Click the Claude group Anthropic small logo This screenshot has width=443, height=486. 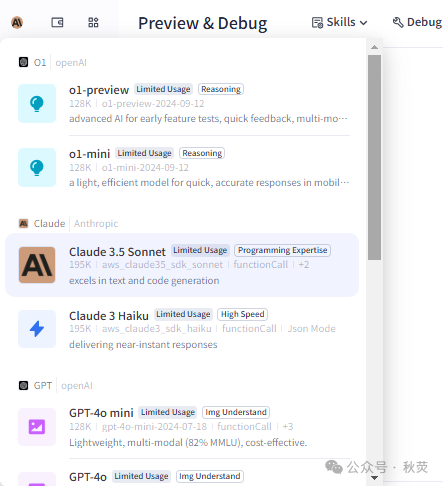pyautogui.click(x=23, y=223)
